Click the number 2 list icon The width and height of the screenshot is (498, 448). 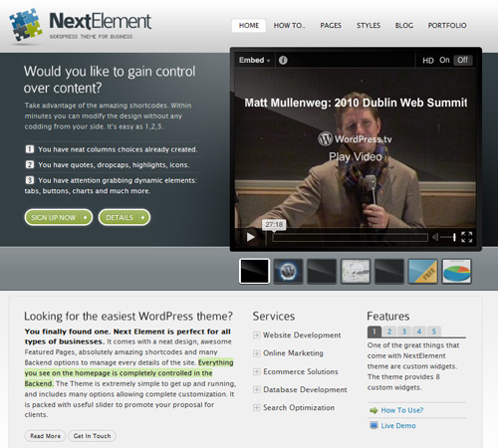pos(30,164)
